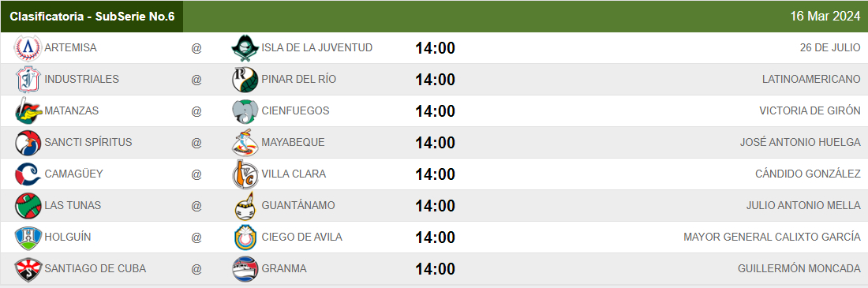The image size is (868, 288).
Task: Click the Sancti Spíritus rooster logo
Action: coord(28,142)
